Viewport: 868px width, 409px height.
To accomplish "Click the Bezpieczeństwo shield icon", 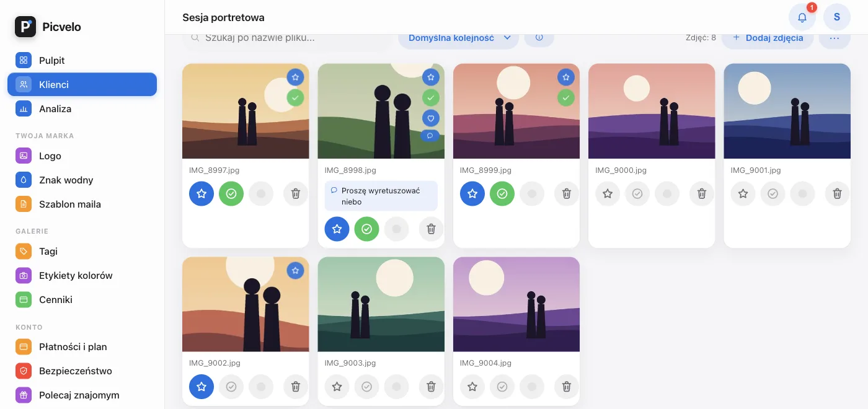I will [x=24, y=371].
